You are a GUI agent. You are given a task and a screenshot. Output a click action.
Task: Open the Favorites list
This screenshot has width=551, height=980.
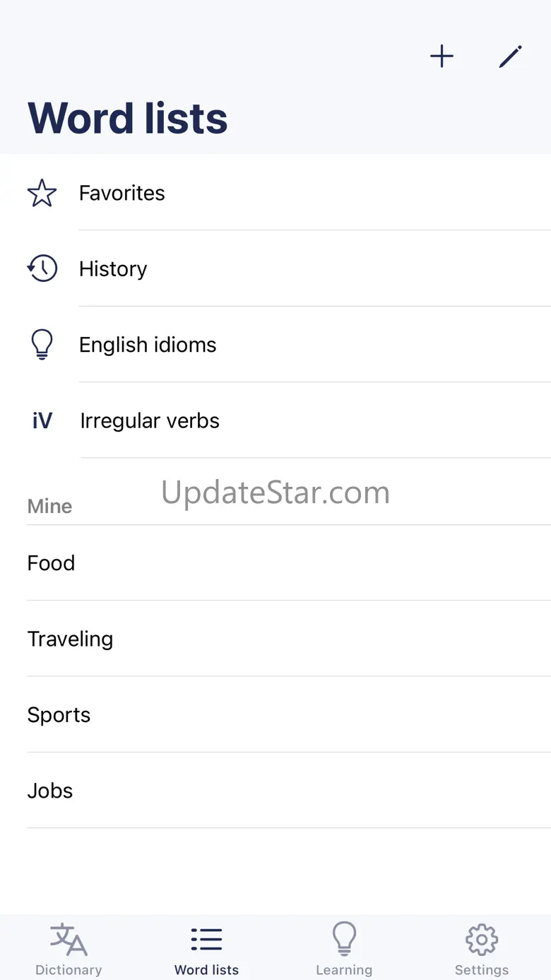pyautogui.click(x=122, y=193)
